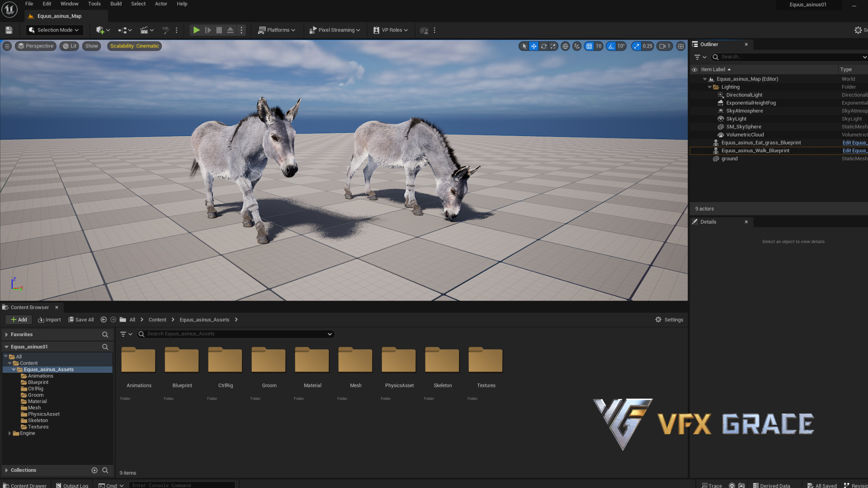Save the current level with the floppy icon
Screen dimensions: 868x488
pos(9,30)
